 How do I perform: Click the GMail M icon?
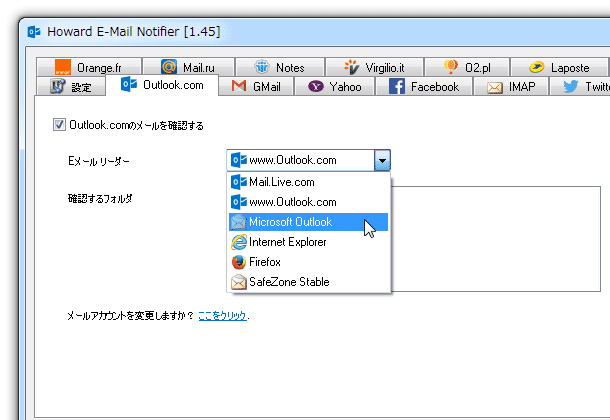click(239, 86)
